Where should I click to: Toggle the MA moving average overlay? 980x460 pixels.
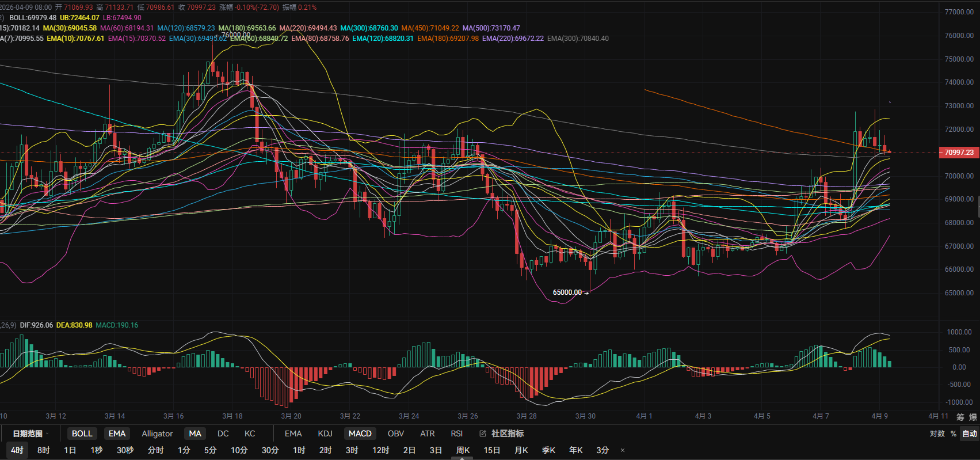tap(195, 434)
